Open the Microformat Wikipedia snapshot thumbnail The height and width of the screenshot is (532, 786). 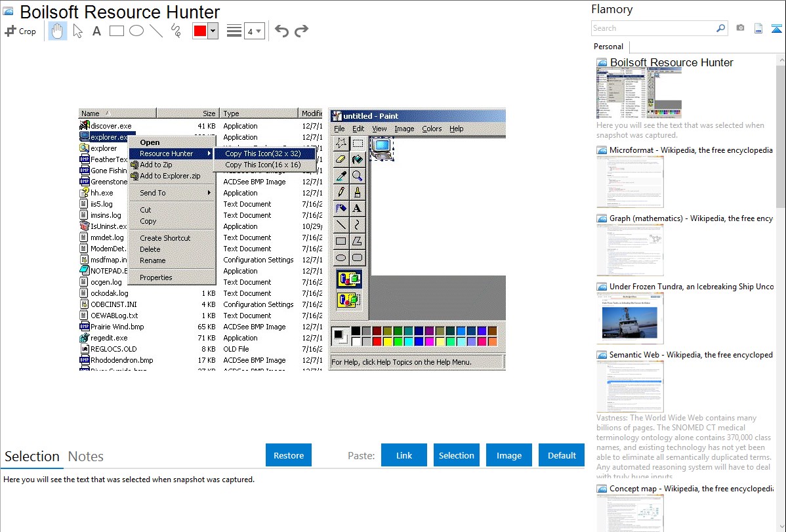630,182
